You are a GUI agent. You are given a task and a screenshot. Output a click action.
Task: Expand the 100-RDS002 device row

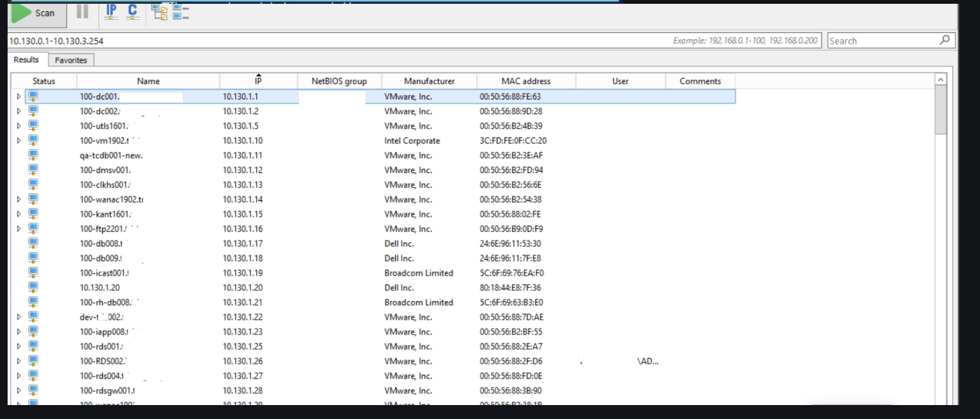[18, 361]
